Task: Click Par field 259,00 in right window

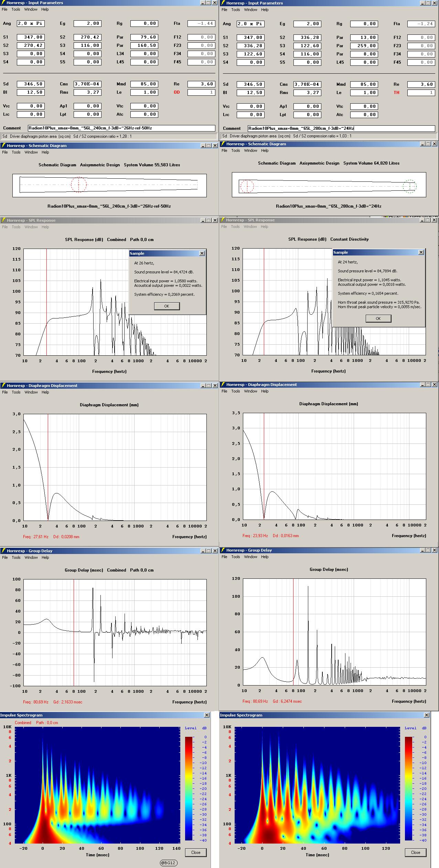Action: 364,46
